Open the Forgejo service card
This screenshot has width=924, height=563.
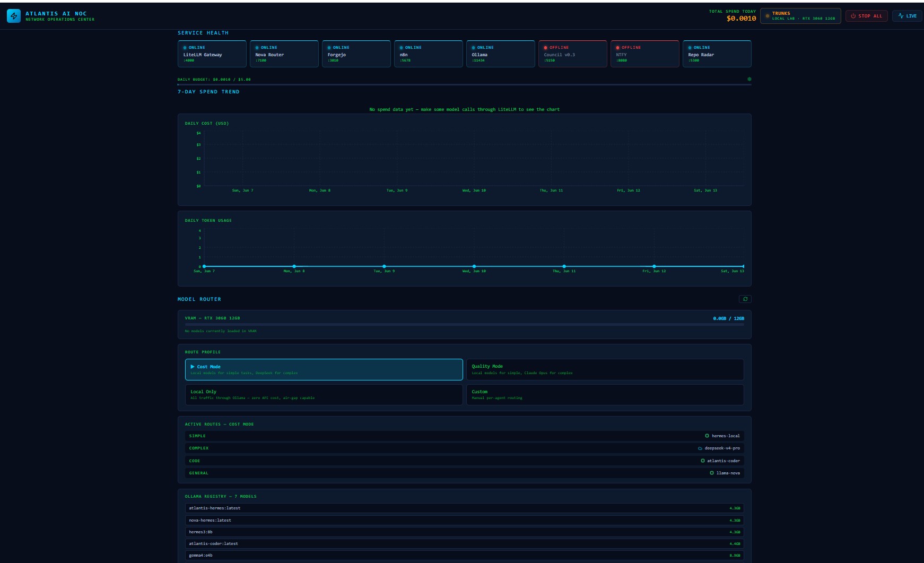coord(356,54)
